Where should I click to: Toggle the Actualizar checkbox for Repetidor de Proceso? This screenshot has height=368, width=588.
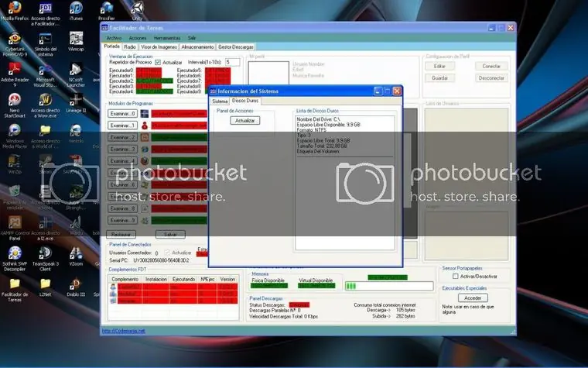tap(158, 62)
